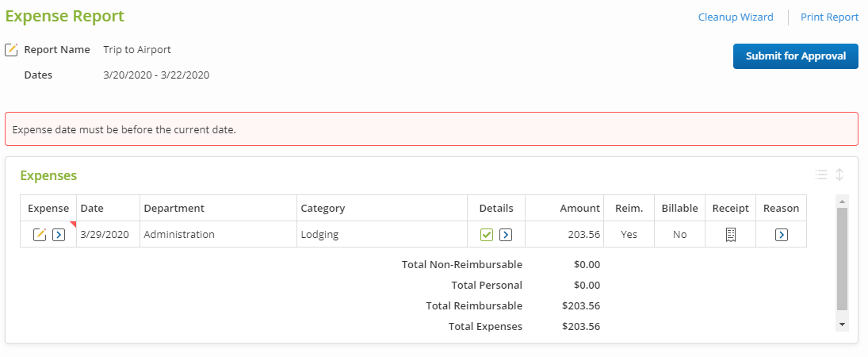Click the scrollbar down arrow in Expenses
Screen dimensions: 868x357
[842, 324]
